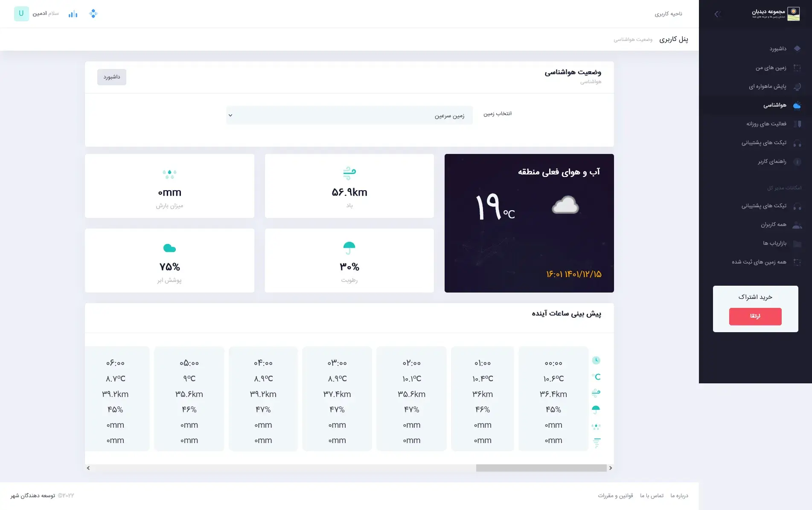Viewport: 812px width, 510px height.
Task: Open the هواشناسی menu item in sidebar
Action: tap(774, 105)
